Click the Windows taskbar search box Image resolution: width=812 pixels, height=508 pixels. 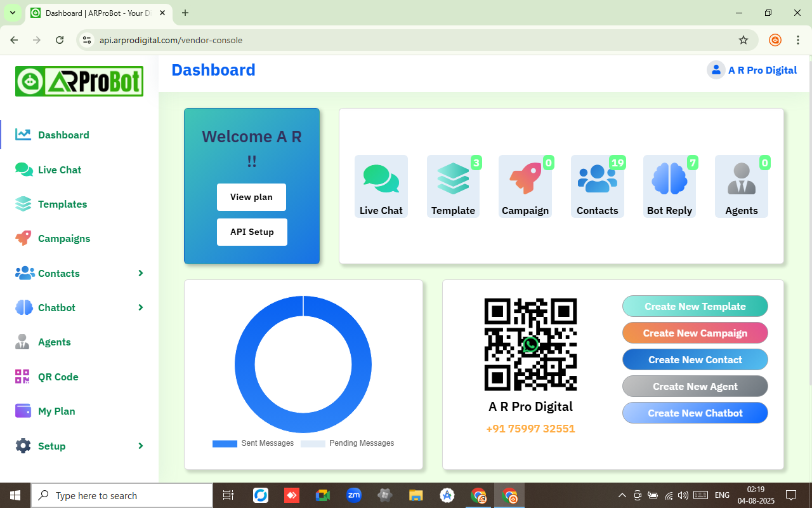tap(122, 495)
